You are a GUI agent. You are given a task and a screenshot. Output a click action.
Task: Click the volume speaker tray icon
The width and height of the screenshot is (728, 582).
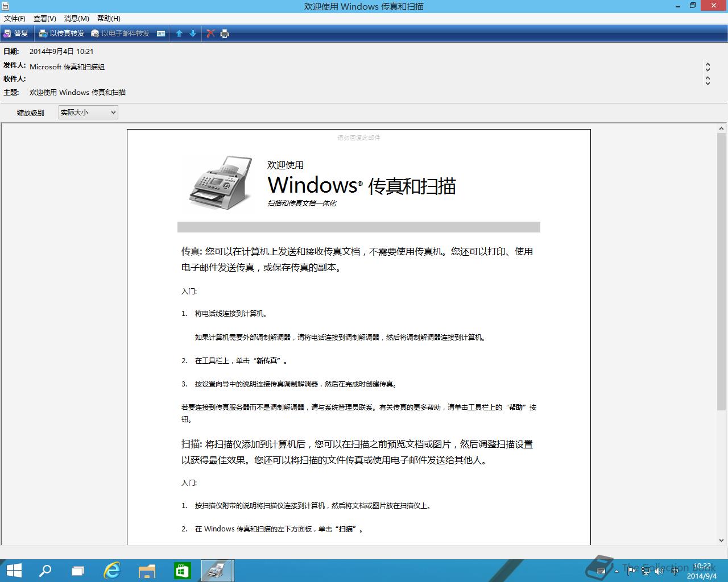(x=659, y=571)
